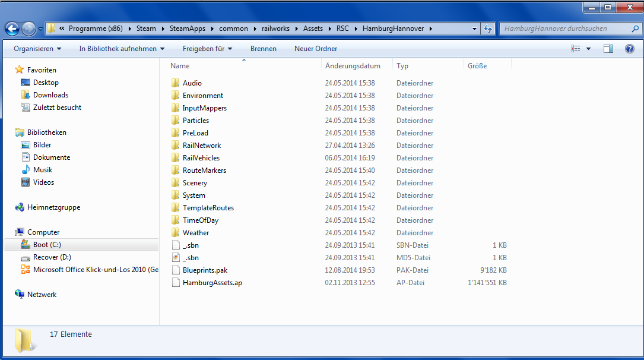Click Steam in the address breadcrumb
Viewport: 644px width, 360px height.
146,29
